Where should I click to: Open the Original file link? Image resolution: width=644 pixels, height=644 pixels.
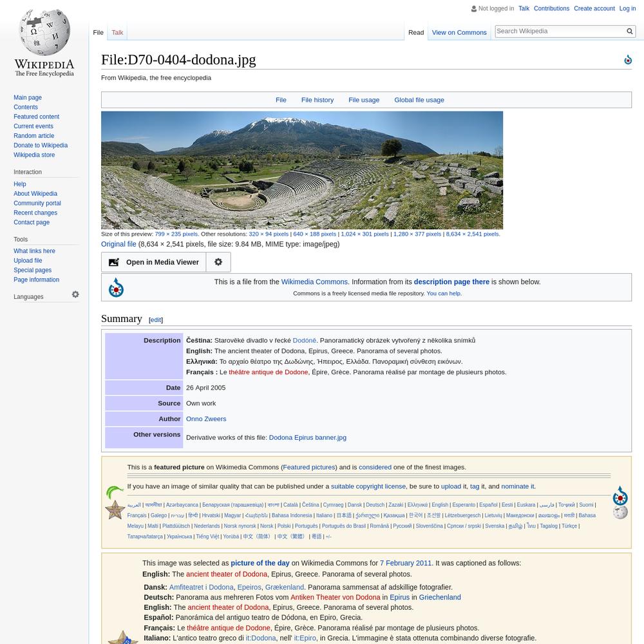coord(118,244)
